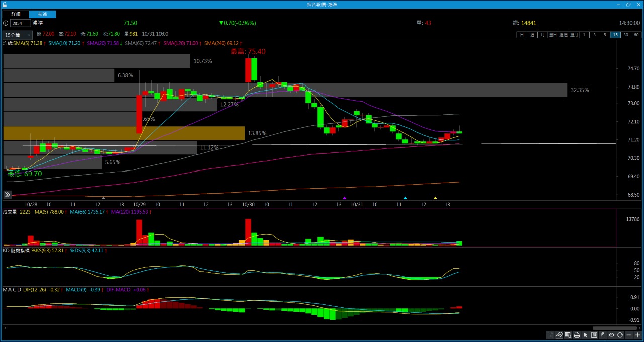Toggle the eye visibility icon

coord(612,335)
